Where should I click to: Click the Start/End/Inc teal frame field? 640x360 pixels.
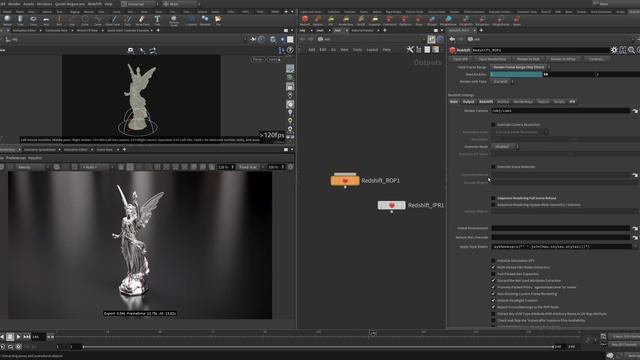pos(516,74)
